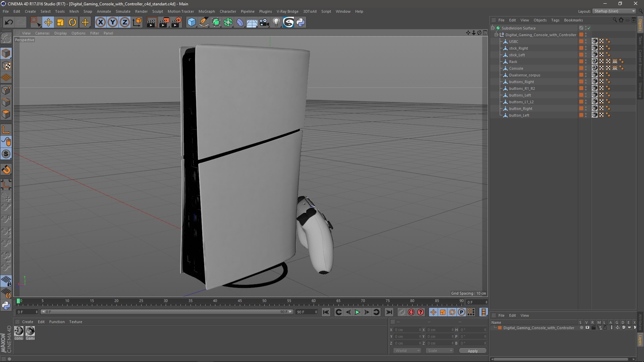
Task: Open the V-Ray Bridge menu
Action: [287, 11]
